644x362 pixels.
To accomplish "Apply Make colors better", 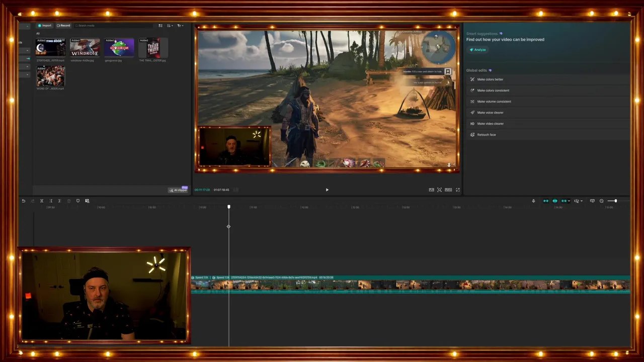I will pyautogui.click(x=547, y=79).
